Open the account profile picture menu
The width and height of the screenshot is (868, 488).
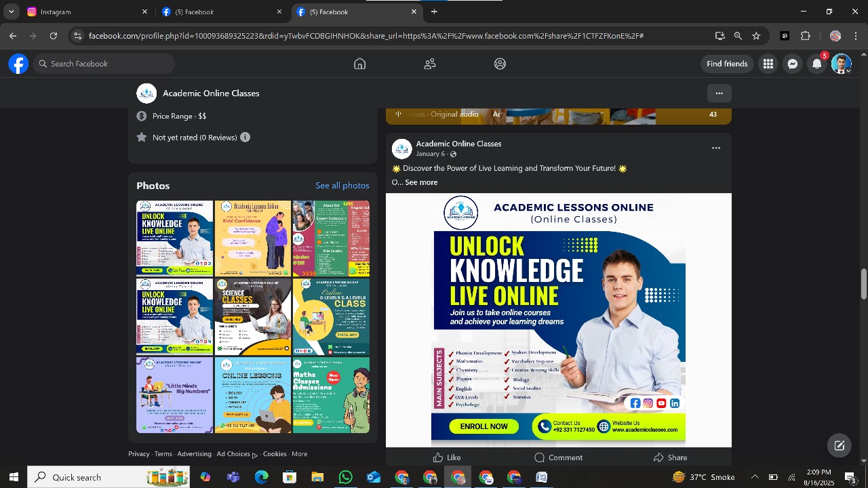[841, 64]
